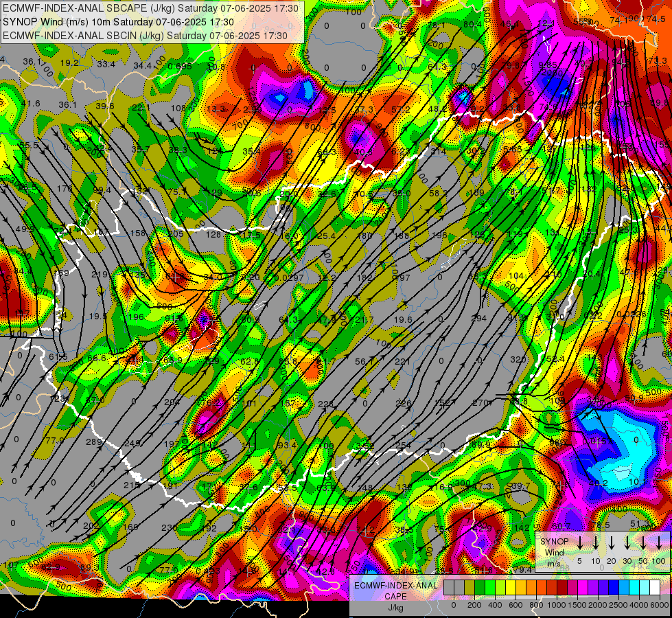Click map value 202
672x618 pixels.
(91, 525)
